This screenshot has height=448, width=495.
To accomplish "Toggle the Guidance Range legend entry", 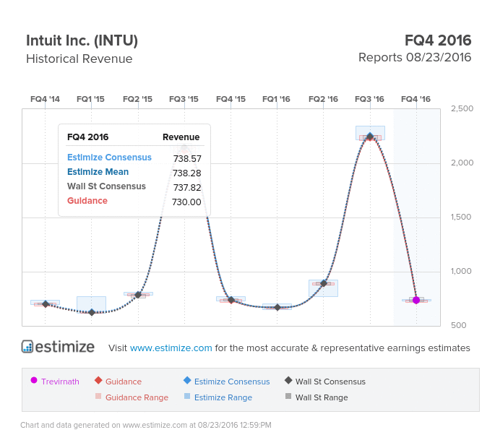I will coord(132,397).
